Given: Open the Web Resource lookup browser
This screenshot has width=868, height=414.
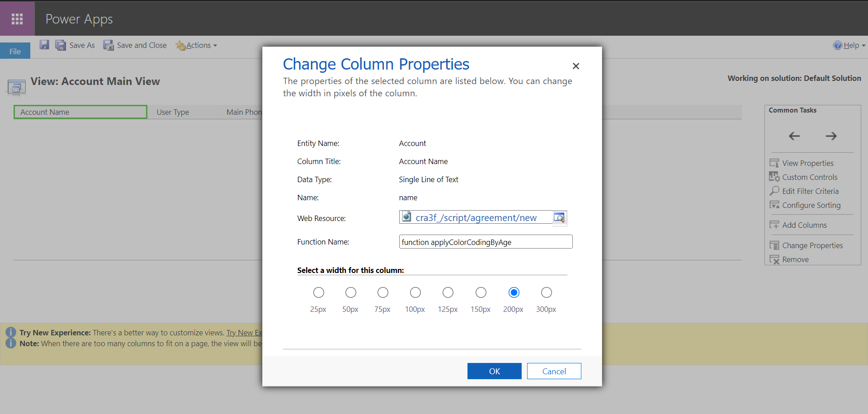Looking at the screenshot, I should 559,217.
